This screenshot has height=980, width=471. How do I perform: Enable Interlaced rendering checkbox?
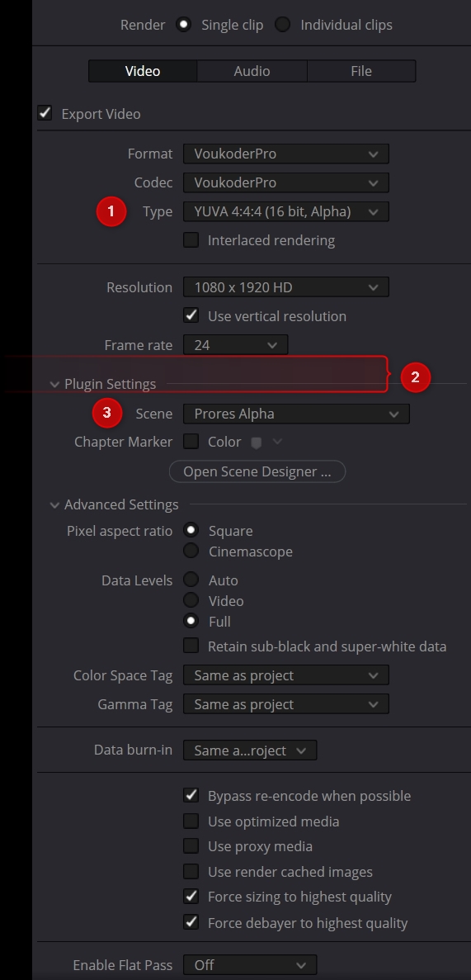click(191, 240)
